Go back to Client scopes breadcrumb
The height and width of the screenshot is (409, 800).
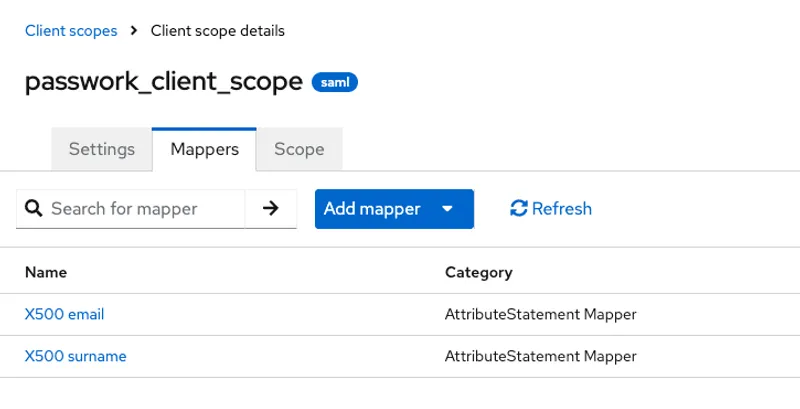click(x=70, y=31)
